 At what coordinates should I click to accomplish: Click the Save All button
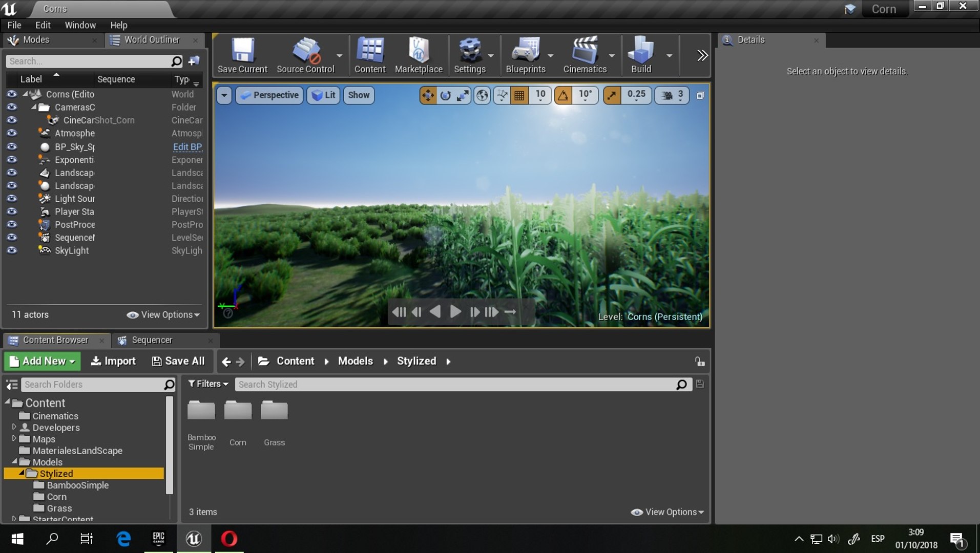pos(178,361)
